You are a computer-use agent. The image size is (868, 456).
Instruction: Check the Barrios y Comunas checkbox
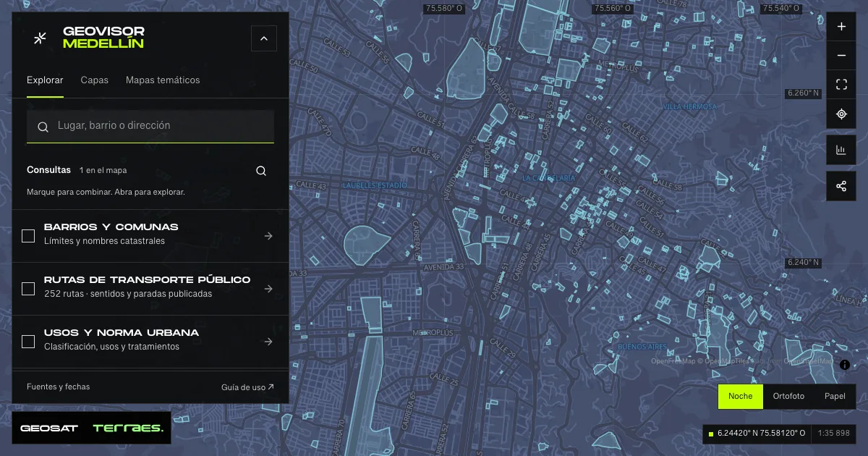click(28, 235)
